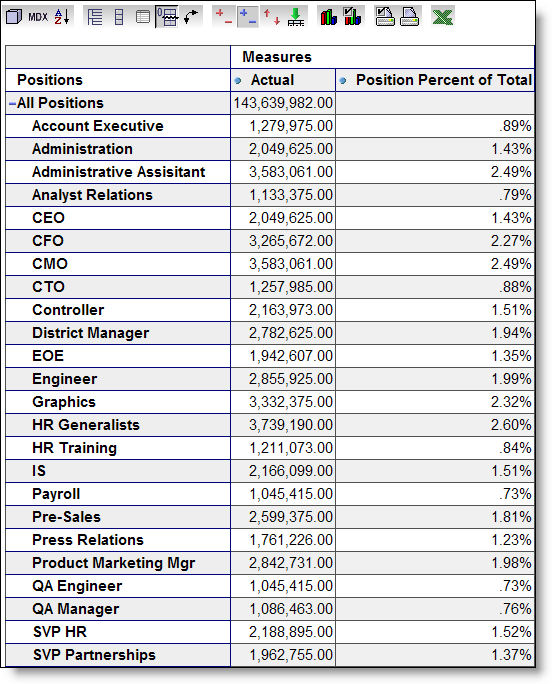Screen dimensions: 552x684
Task: Click the show properties table icon
Action: click(143, 17)
